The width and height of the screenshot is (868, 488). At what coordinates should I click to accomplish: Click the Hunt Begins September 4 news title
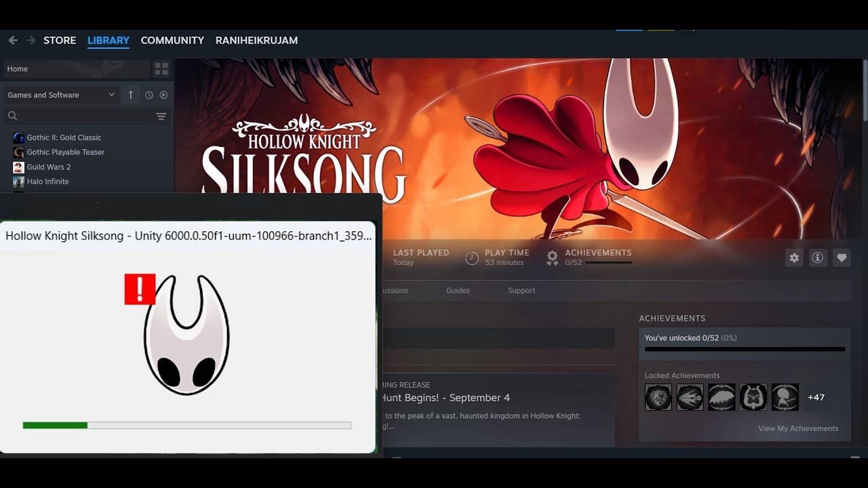pyautogui.click(x=446, y=398)
